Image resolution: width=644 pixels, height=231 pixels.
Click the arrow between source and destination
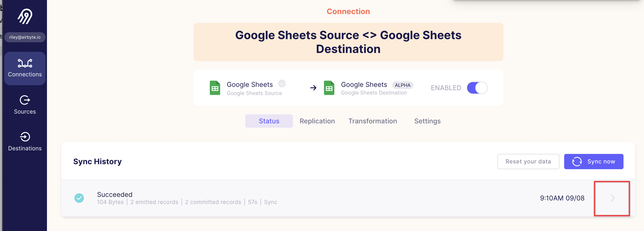pyautogui.click(x=313, y=88)
